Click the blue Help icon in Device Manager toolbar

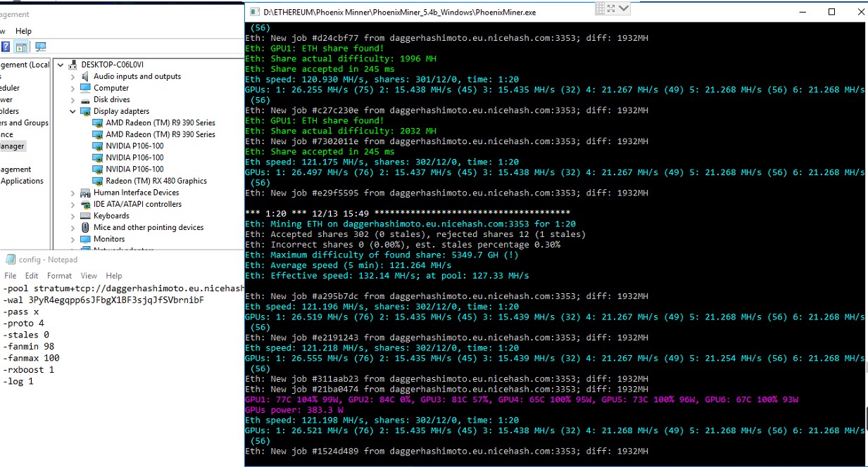[6, 47]
